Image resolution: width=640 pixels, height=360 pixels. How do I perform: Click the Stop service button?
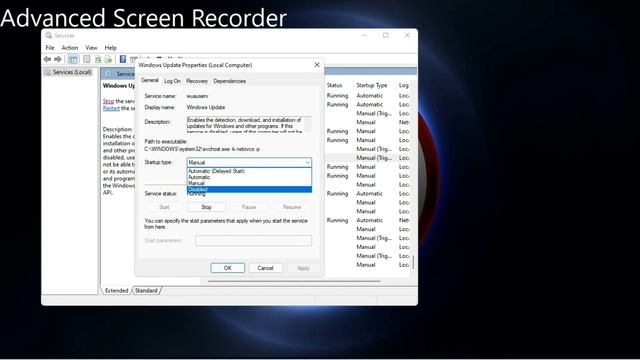pos(207,207)
